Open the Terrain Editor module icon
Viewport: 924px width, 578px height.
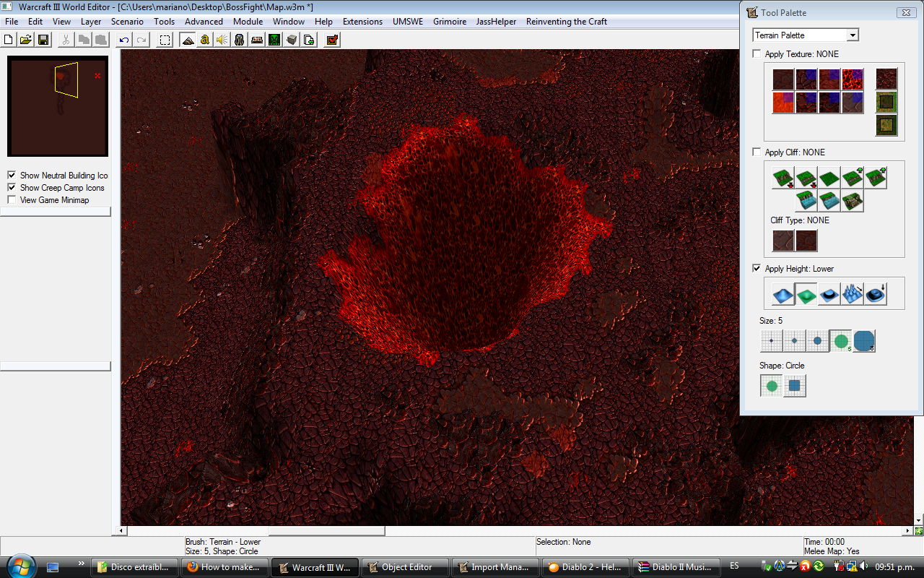click(188, 40)
